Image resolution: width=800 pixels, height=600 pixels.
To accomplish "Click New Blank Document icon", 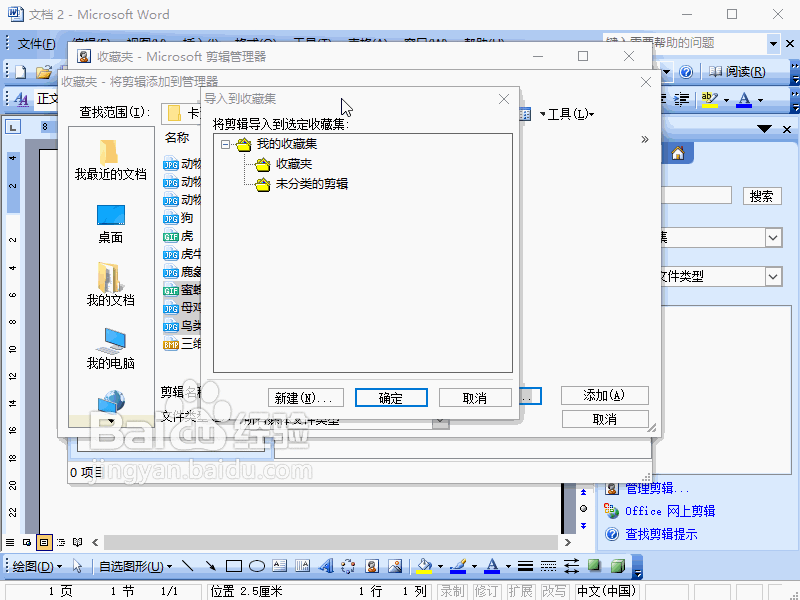I will coord(21,72).
